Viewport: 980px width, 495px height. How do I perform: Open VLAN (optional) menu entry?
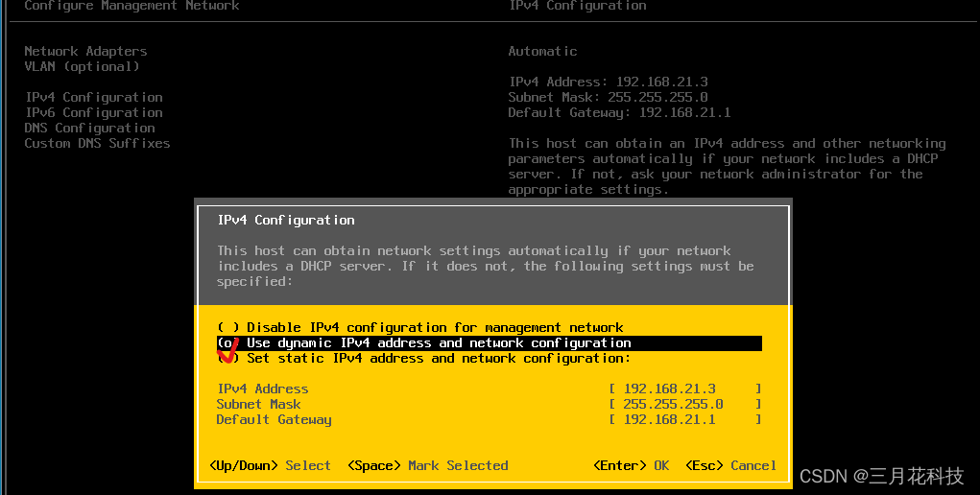(82, 66)
